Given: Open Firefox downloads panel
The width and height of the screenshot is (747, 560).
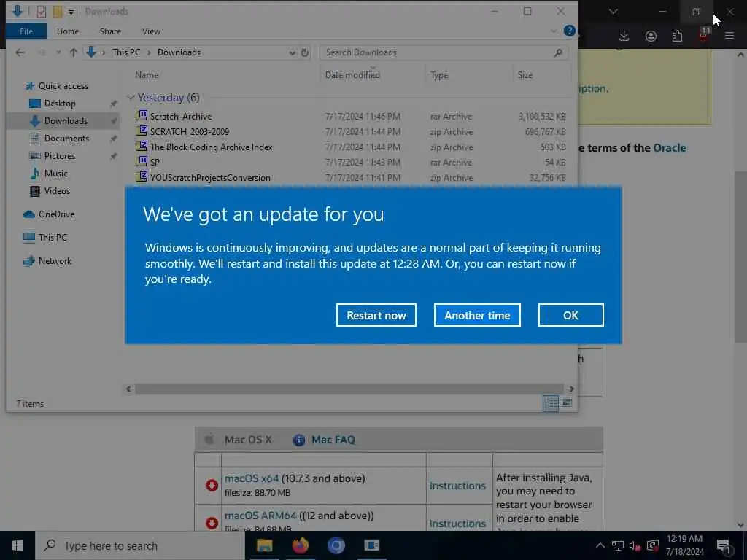Looking at the screenshot, I should click(x=624, y=36).
